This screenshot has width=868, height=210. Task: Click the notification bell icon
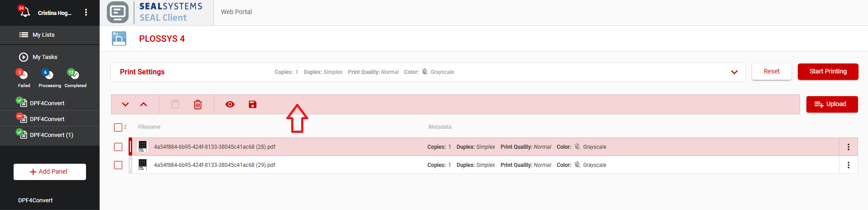coord(24,12)
